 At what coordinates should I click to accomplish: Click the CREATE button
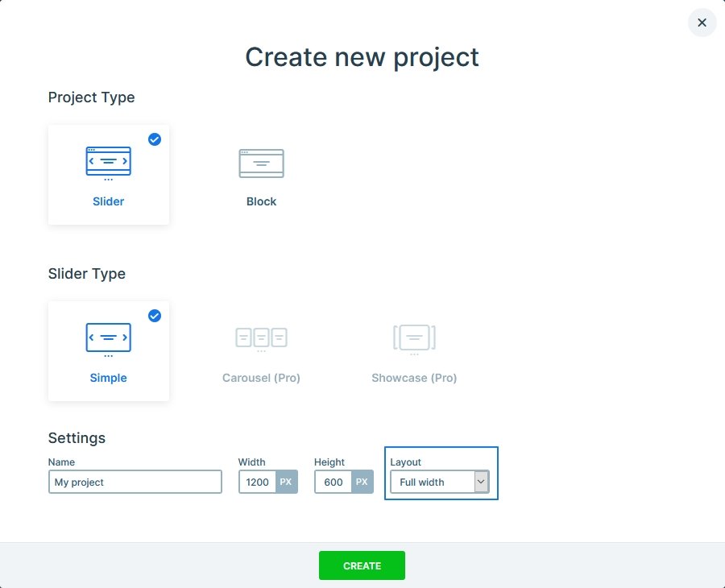point(362,565)
